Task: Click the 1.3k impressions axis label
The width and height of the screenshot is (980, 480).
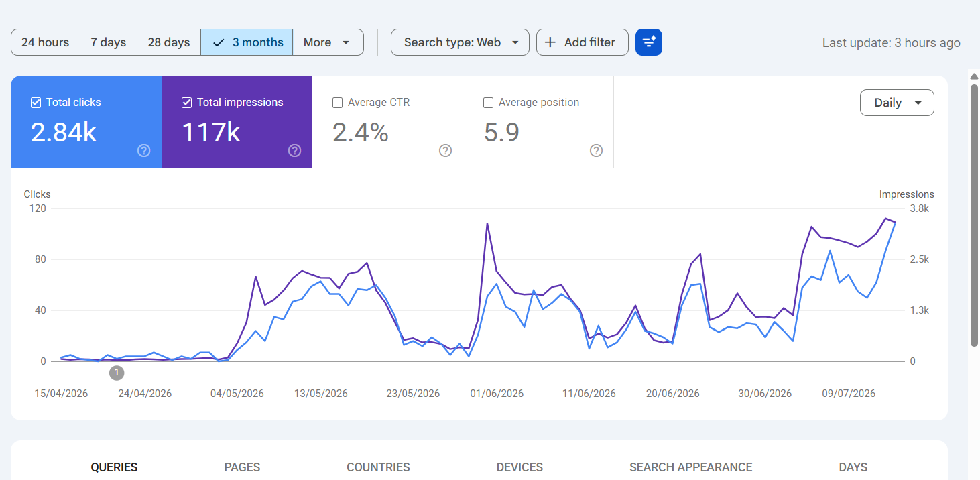Action: point(919,310)
